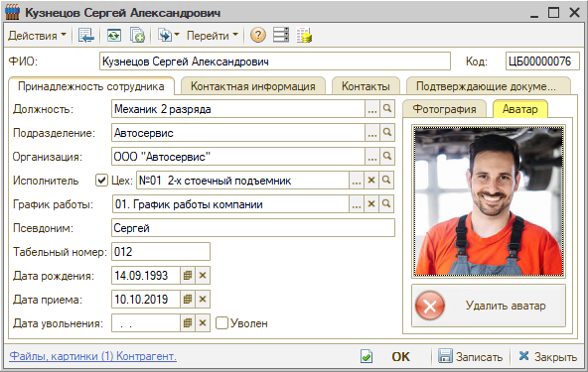Click into the Псевдоним field

coord(253,228)
